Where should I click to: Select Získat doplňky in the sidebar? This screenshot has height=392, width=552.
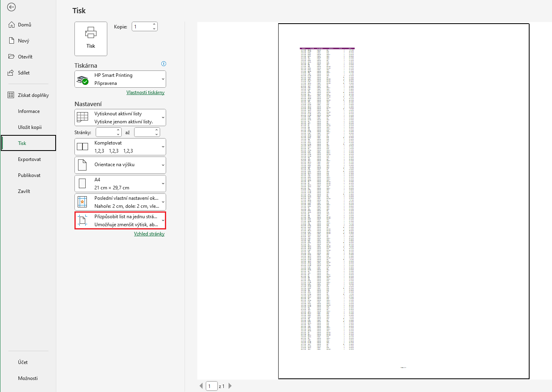[x=28, y=95]
